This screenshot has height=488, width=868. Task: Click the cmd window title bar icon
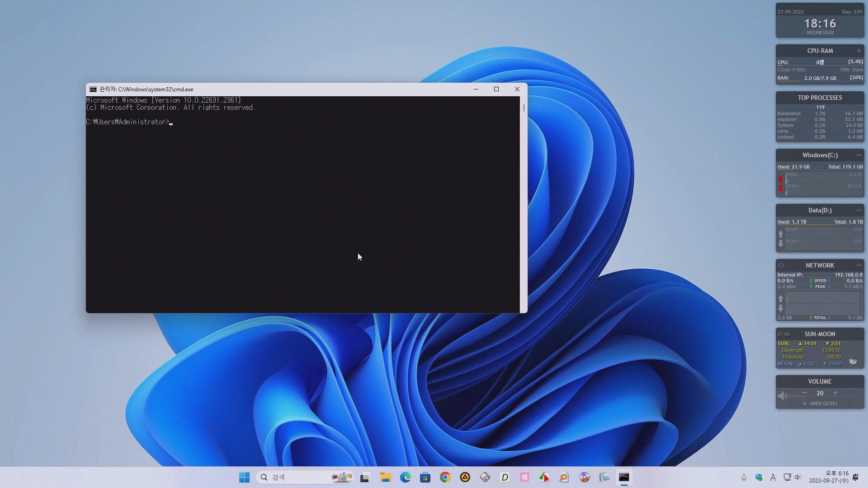(93, 89)
